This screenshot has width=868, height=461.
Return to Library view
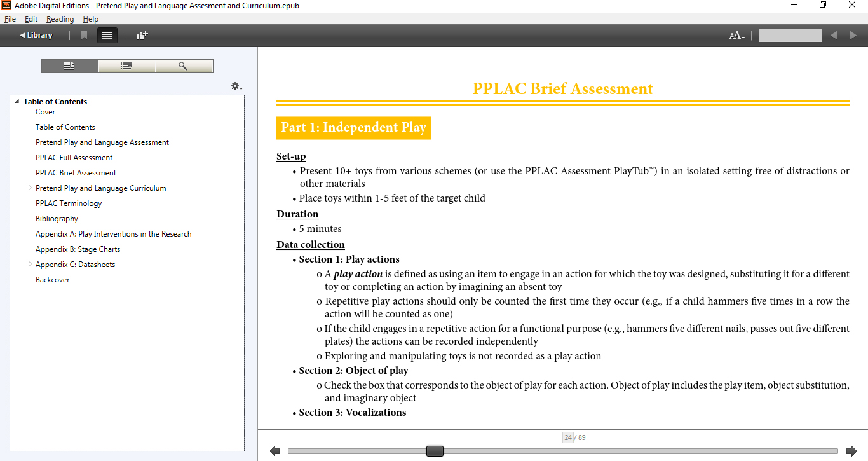[36, 35]
